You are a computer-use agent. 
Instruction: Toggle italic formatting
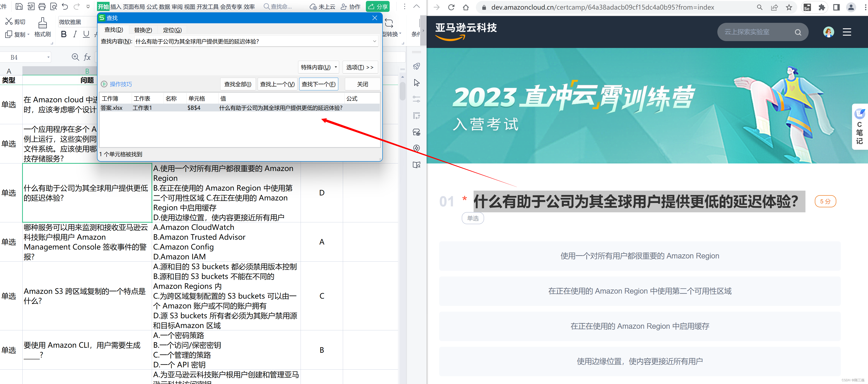[75, 34]
